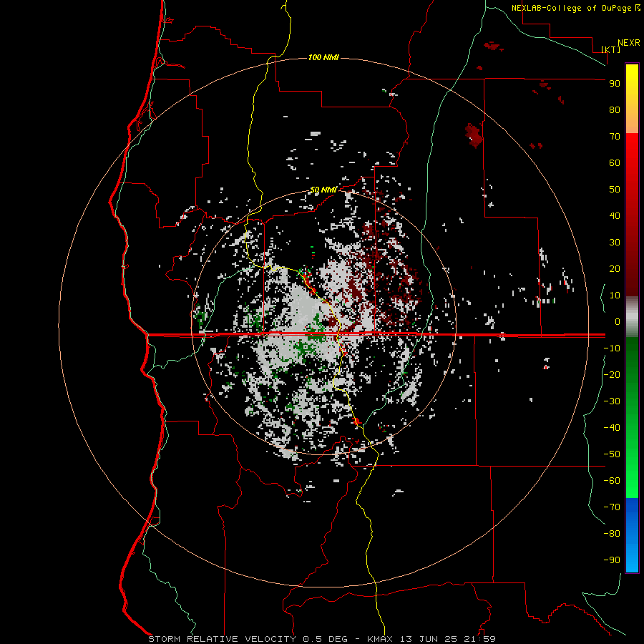Viewport: 644px width, 644px height.
Task: Click the -40 value on the velocity scale
Action: point(612,428)
